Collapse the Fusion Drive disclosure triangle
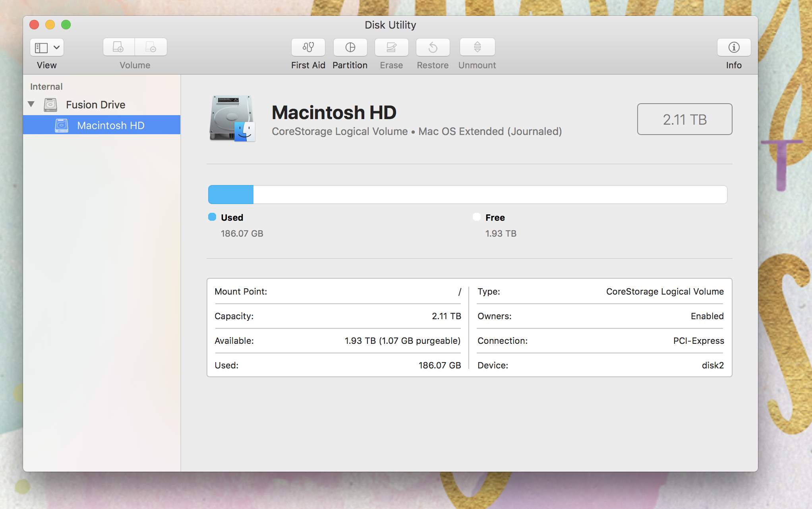812x509 pixels. point(31,104)
